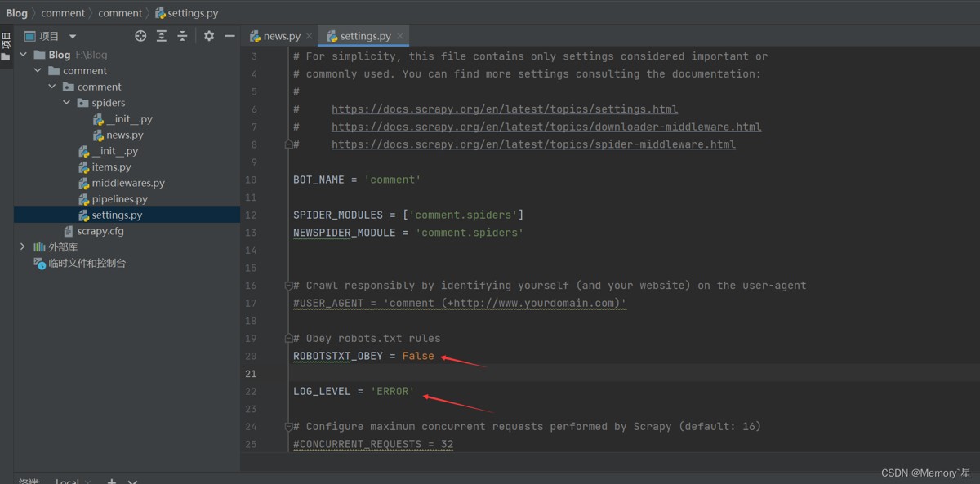Screen dimensions: 980x484
Task: Select middlewares.py in project tree
Action: coord(127,183)
